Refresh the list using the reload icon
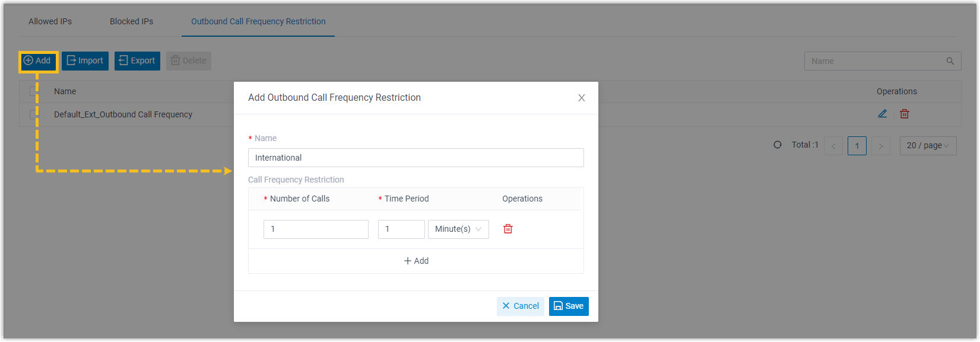 click(778, 145)
